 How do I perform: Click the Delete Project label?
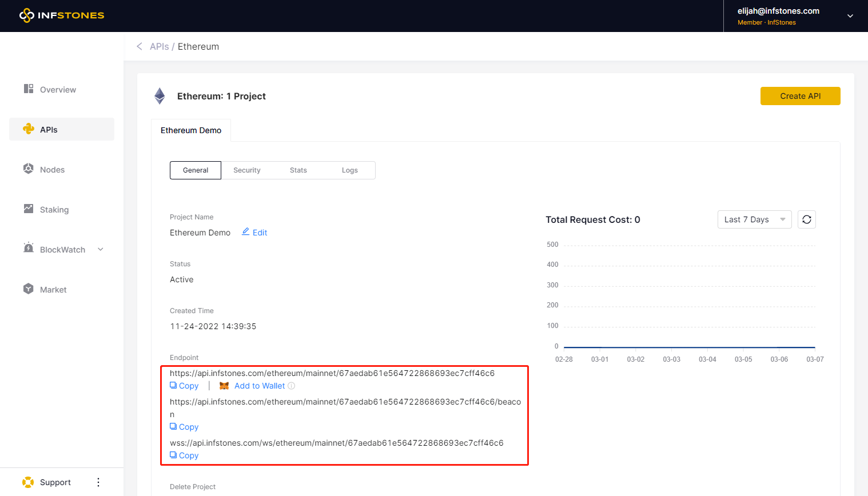pyautogui.click(x=193, y=487)
